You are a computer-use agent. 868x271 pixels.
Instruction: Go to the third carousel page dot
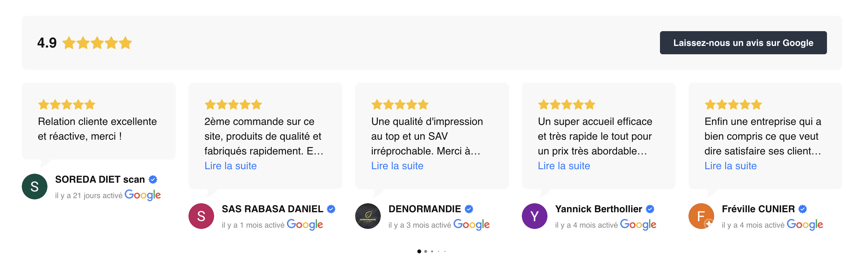[432, 251]
